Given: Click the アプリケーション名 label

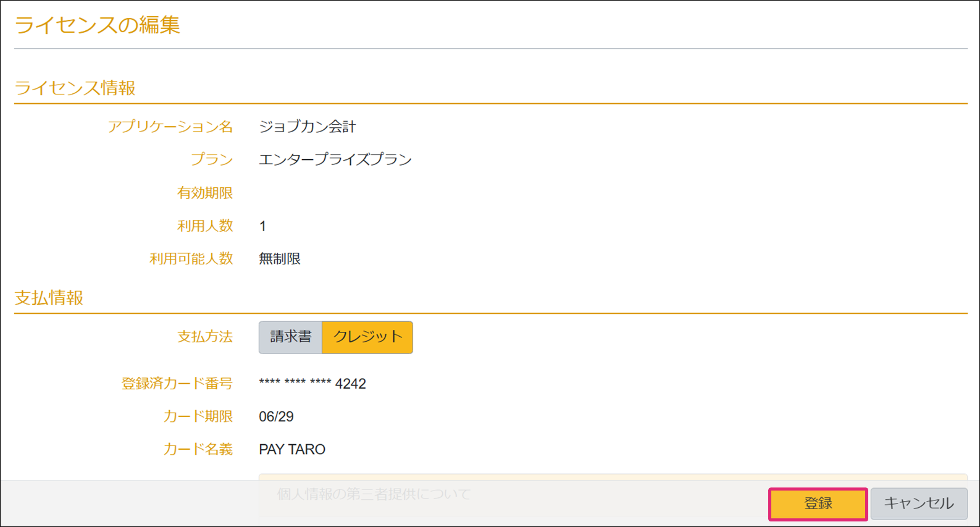Looking at the screenshot, I should (x=170, y=127).
